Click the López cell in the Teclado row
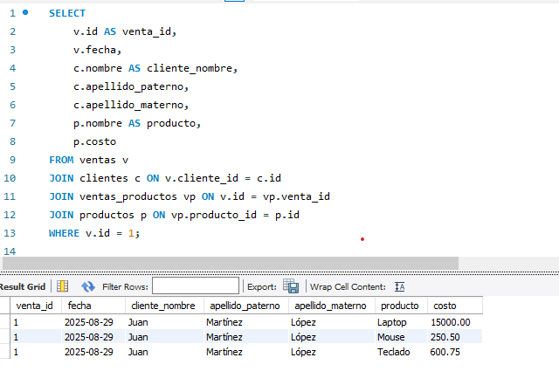 pyautogui.click(x=332, y=352)
